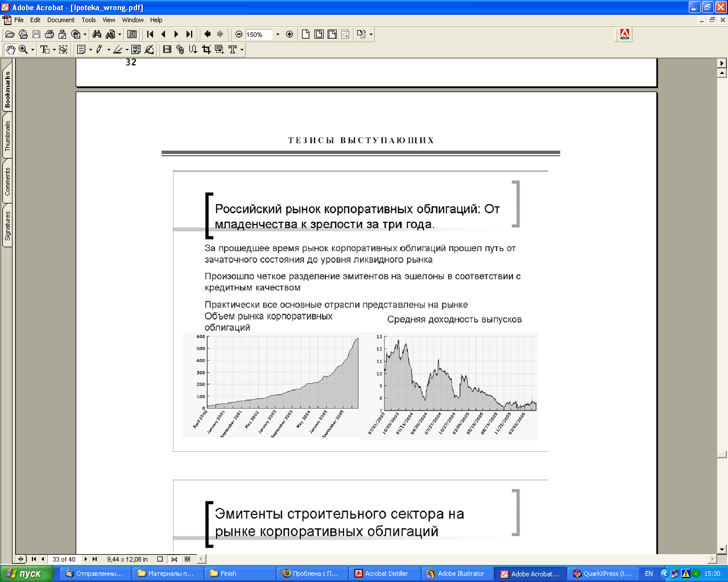This screenshot has height=582, width=728.
Task: Click the Zoom Out minus button
Action: pos(239,34)
